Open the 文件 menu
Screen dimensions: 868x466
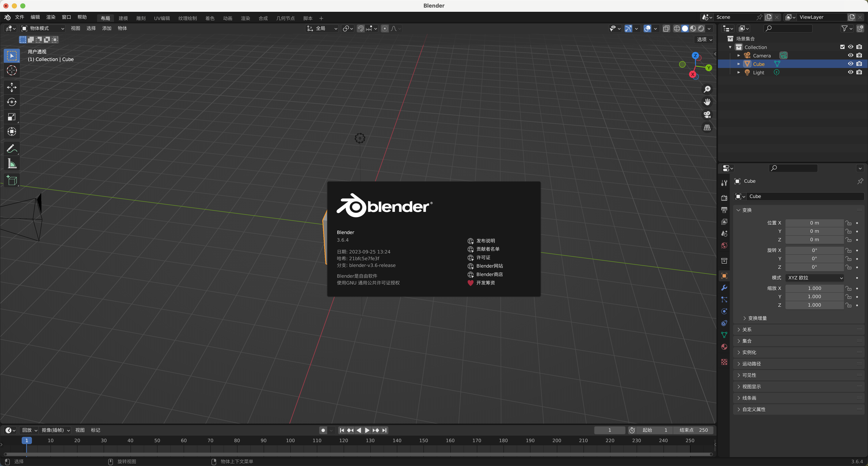coord(20,17)
